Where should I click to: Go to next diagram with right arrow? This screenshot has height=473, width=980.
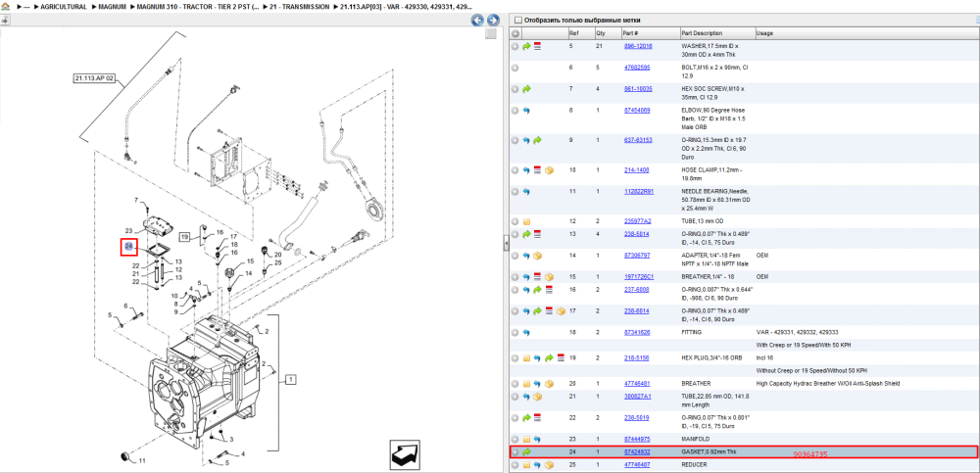click(493, 20)
